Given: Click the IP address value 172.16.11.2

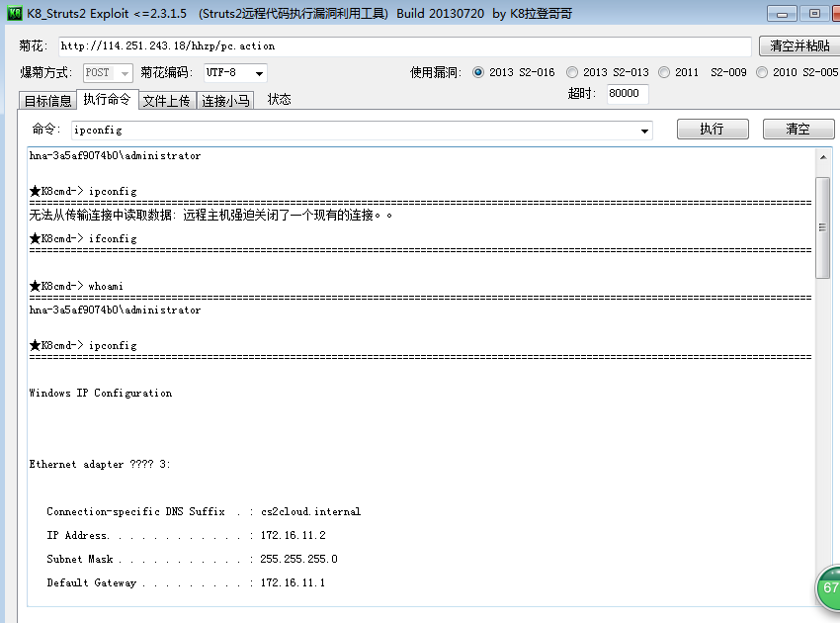Looking at the screenshot, I should 294,535.
